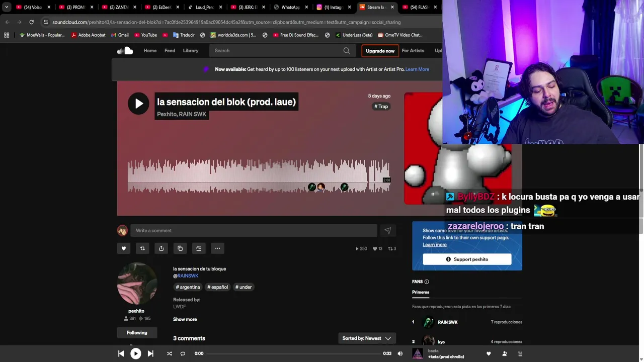644x362 pixels.
Task: Open the Next up queue in player bar
Action: (520, 353)
